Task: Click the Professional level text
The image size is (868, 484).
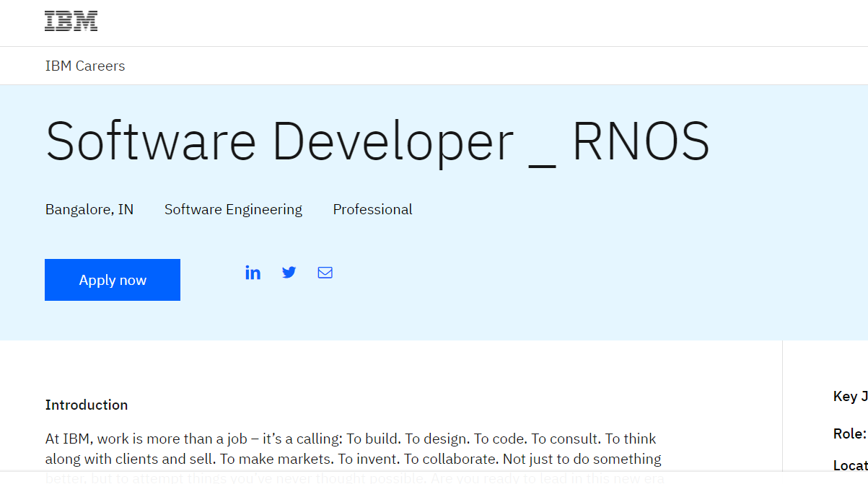Action: 372,210
